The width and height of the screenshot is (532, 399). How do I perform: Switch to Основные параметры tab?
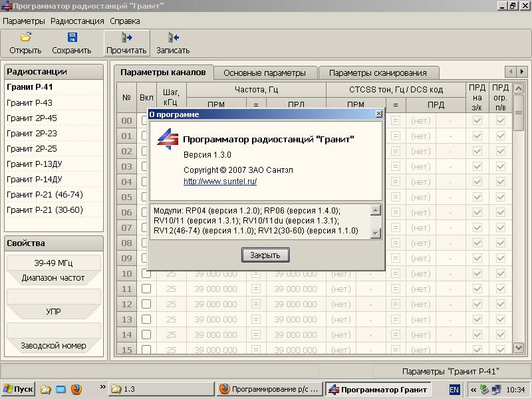pyautogui.click(x=265, y=73)
